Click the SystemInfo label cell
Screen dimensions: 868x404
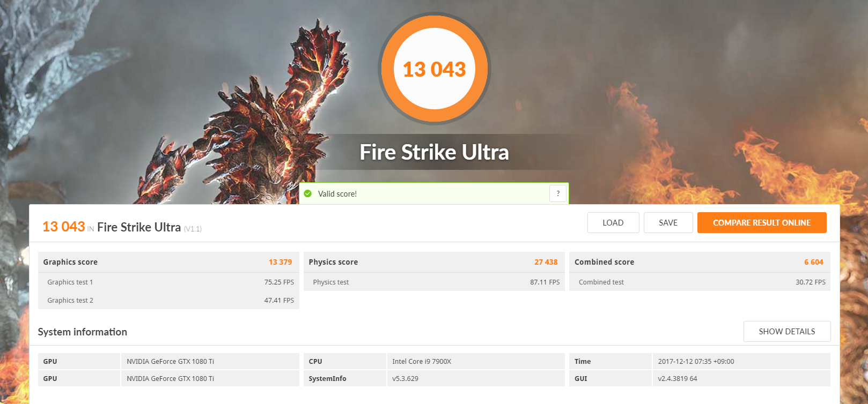tap(345, 378)
